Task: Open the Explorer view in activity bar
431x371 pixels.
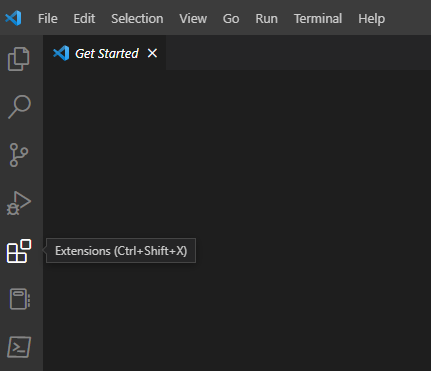Action: tap(19, 59)
